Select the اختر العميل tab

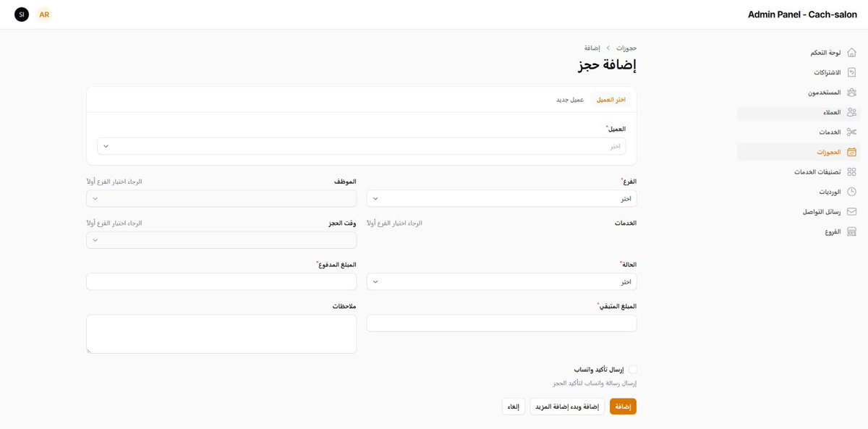pyautogui.click(x=610, y=100)
